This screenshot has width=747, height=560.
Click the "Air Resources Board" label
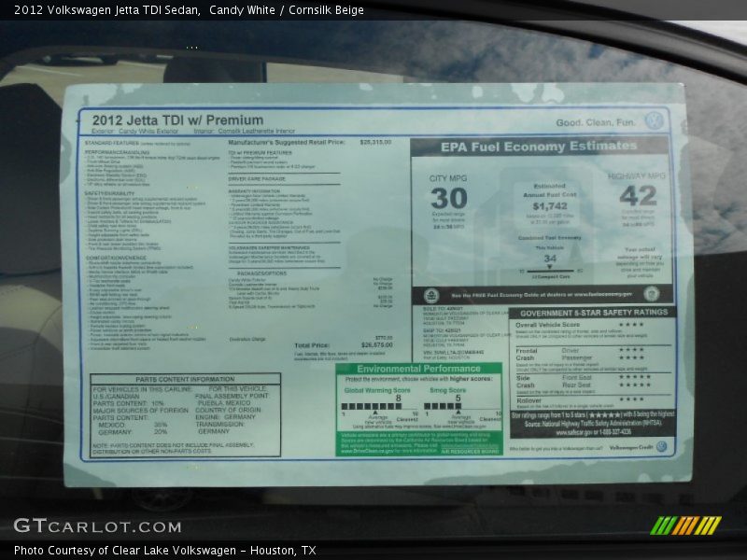[x=470, y=451]
